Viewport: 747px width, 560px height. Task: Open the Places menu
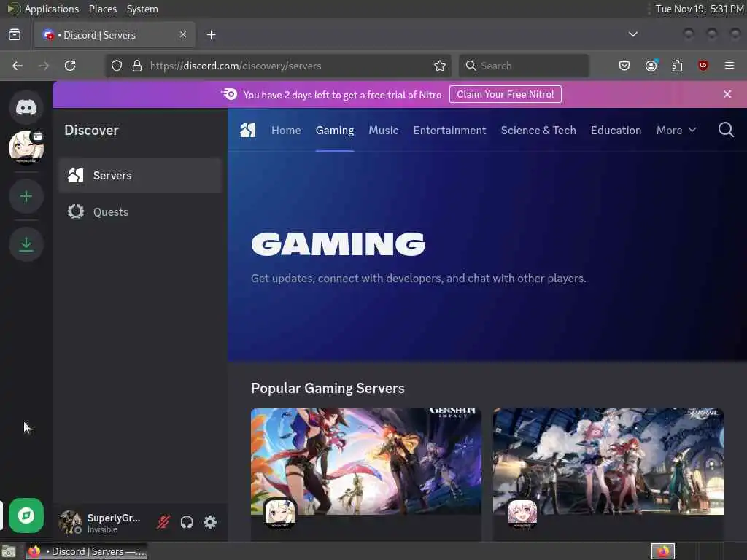[x=102, y=9]
